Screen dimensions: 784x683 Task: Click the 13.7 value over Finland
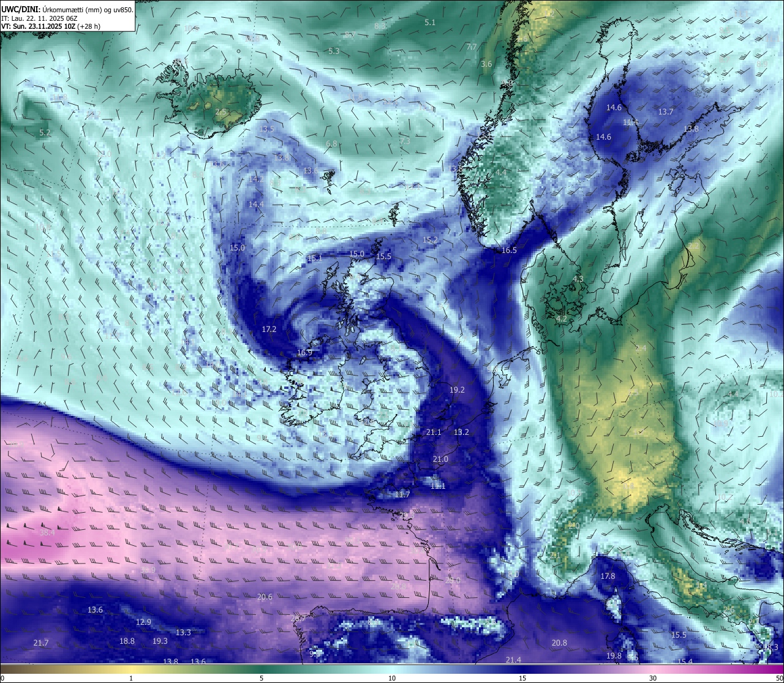coord(666,111)
